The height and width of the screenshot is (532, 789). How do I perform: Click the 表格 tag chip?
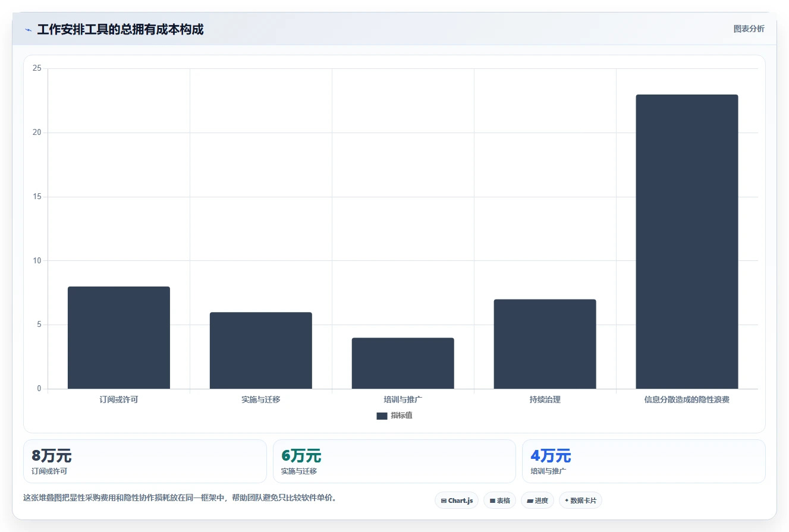(499, 500)
